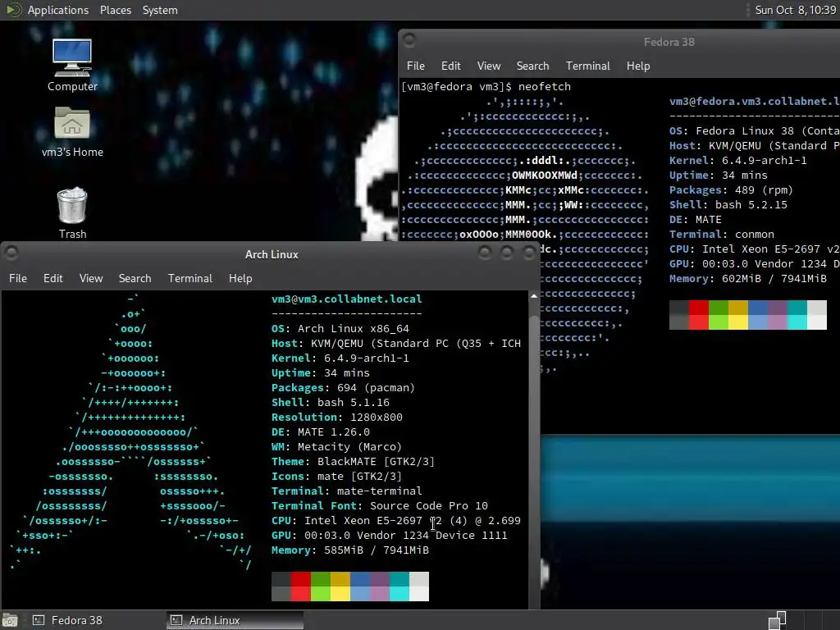This screenshot has width=840, height=630.
Task: Close the Arch Linux terminal window
Action: 529,253
